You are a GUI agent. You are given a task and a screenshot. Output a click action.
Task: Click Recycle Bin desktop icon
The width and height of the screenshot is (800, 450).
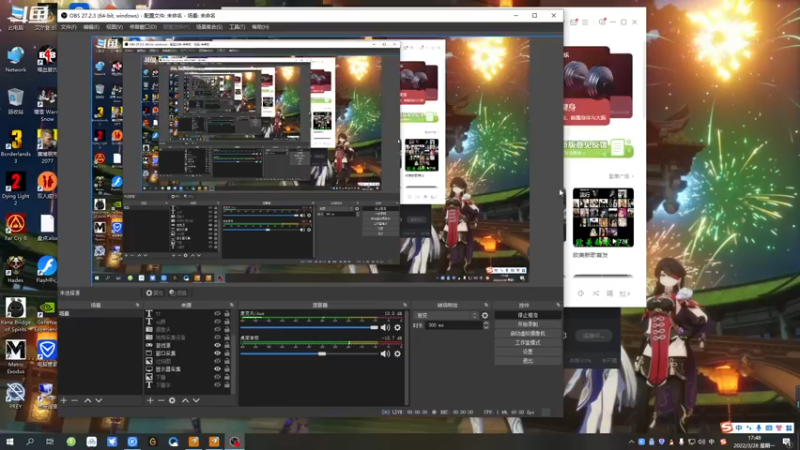tap(16, 101)
